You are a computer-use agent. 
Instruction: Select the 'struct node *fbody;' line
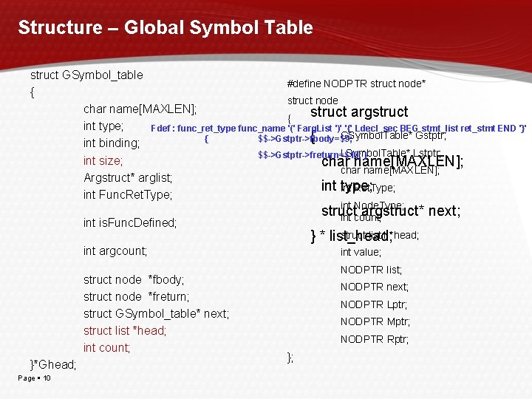coord(134,279)
